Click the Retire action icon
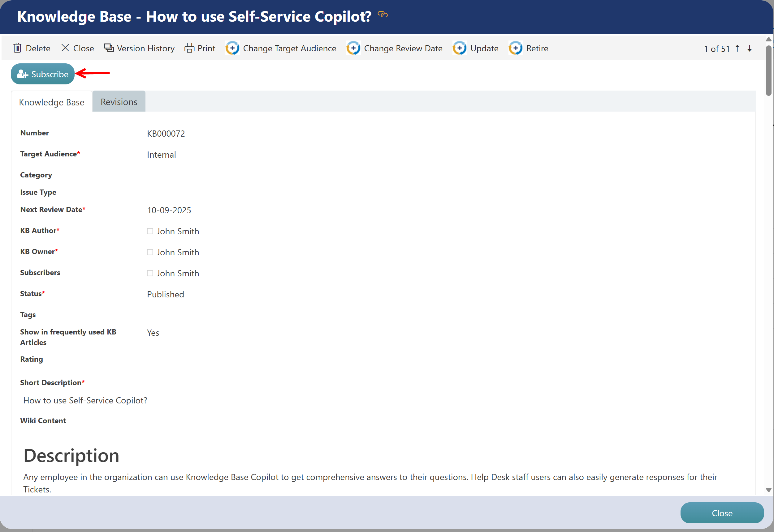774x532 pixels. click(516, 48)
